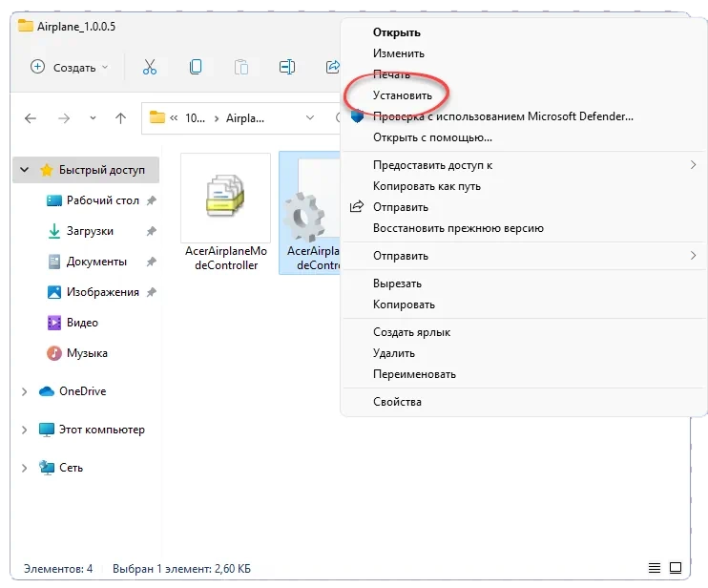The width and height of the screenshot is (708, 588).
Task: Switch to large thumbnails view icon
Action: (676, 568)
